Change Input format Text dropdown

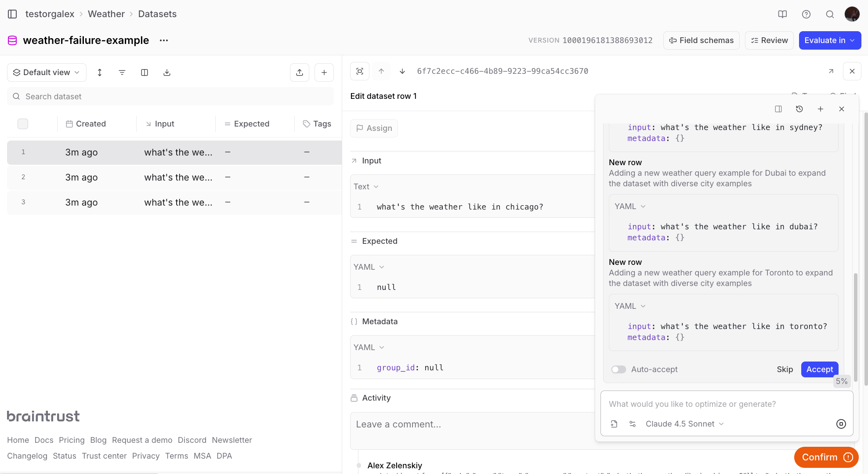[x=366, y=187]
